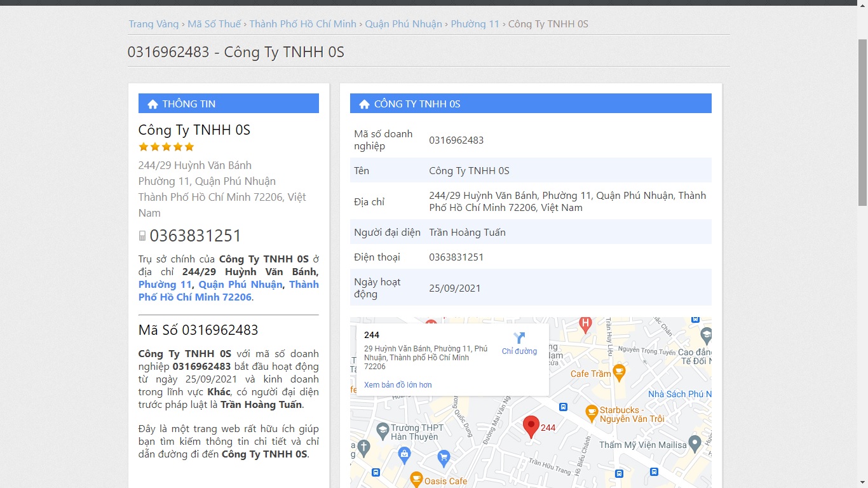Click 0363831251 in the Điện thoại row
868x488 pixels.
(456, 257)
